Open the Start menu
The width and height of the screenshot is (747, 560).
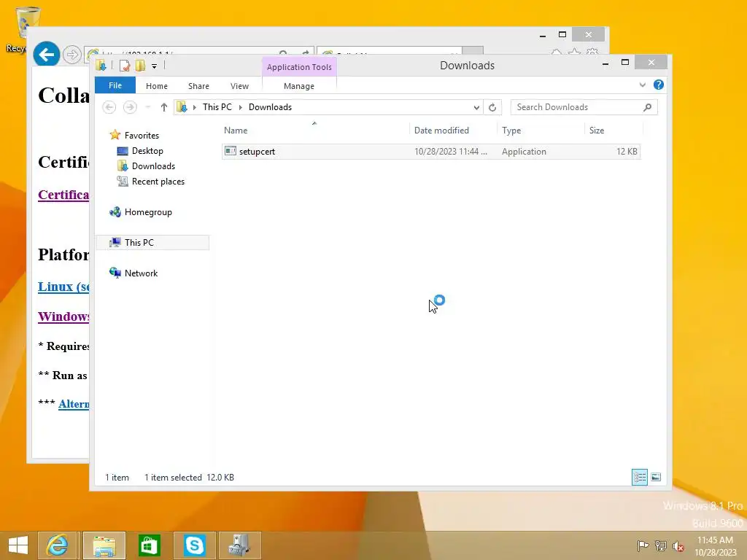point(18,545)
